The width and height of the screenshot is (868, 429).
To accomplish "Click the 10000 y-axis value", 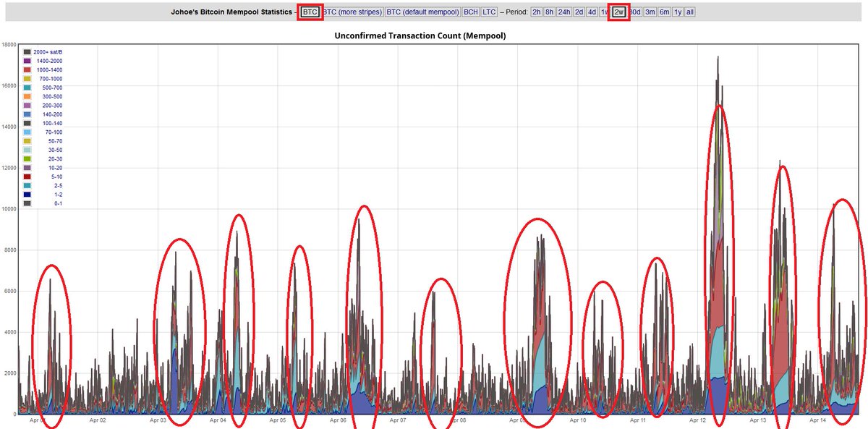I will click(7, 209).
